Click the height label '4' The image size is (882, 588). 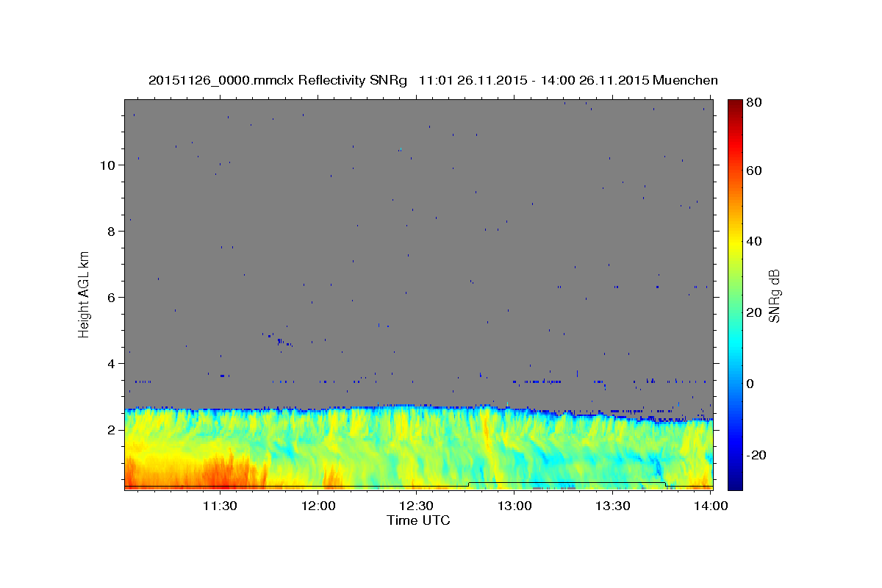(110, 363)
